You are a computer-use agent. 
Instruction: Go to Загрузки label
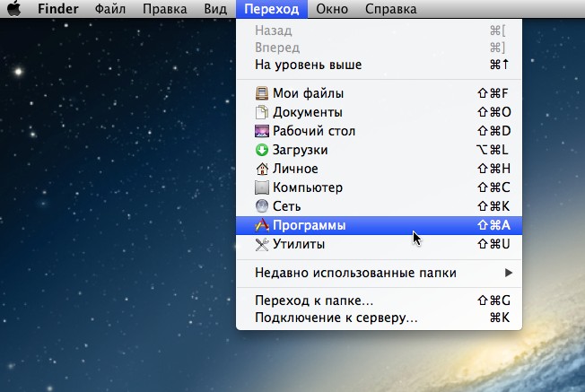pyautogui.click(x=300, y=150)
